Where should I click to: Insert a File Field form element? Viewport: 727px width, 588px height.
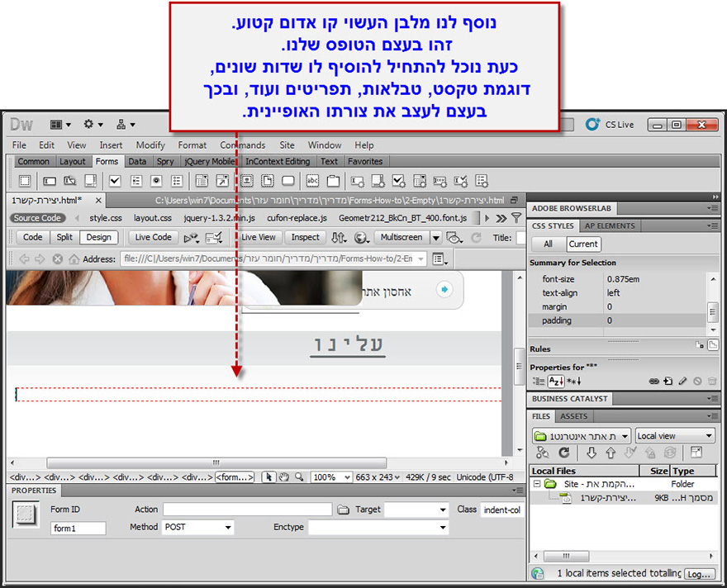[268, 181]
